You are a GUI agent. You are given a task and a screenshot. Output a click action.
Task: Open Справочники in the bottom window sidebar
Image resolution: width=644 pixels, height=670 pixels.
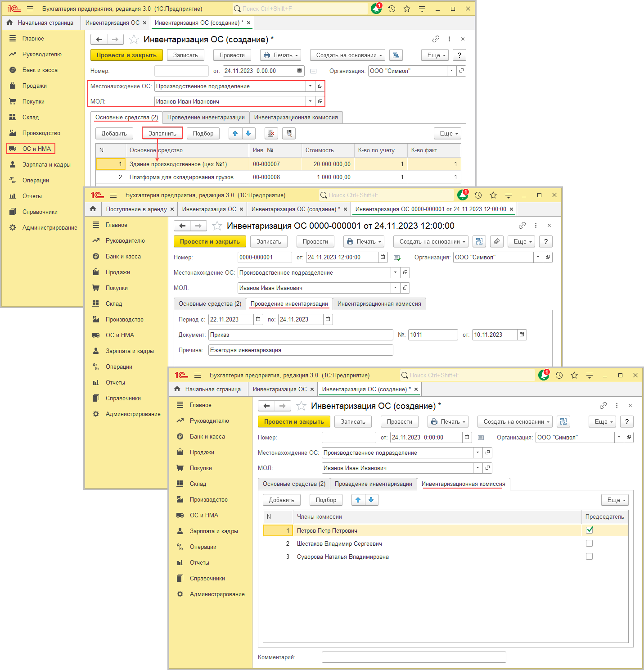tap(207, 578)
